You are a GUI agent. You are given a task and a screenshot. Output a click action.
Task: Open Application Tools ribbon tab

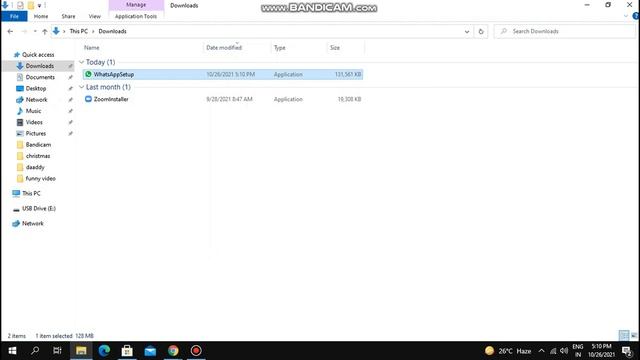point(136,16)
